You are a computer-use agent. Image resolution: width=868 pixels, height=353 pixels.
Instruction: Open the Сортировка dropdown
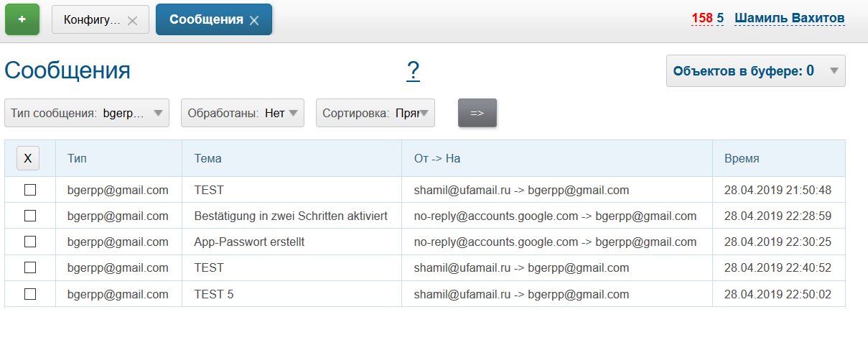pos(375,113)
